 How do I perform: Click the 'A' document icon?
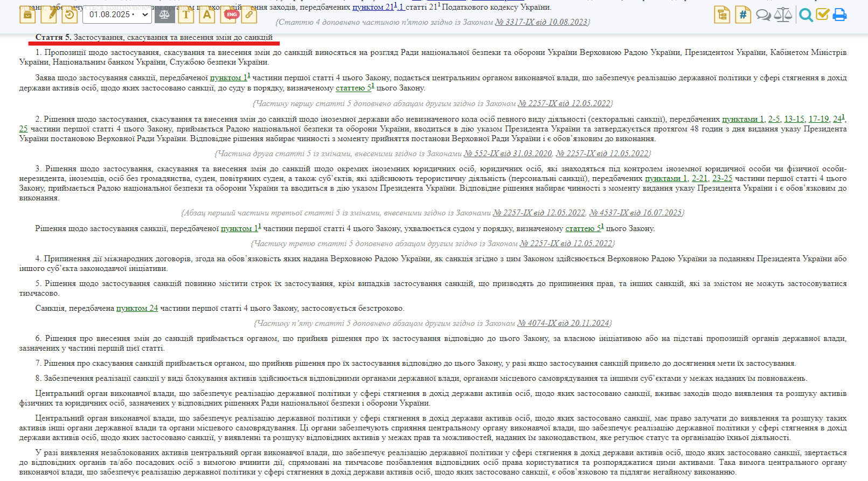(x=207, y=15)
